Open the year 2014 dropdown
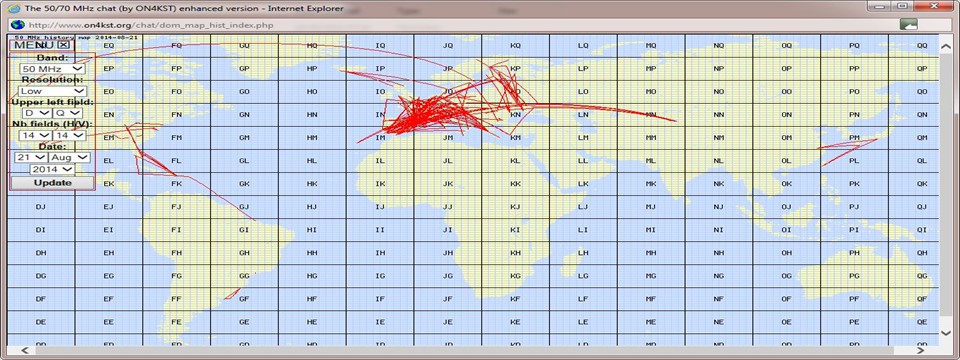Image resolution: width=960 pixels, height=360 pixels. tap(53, 168)
